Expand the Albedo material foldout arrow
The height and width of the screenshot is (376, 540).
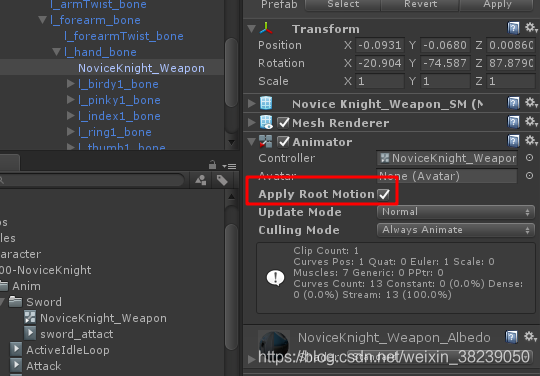tap(251, 359)
